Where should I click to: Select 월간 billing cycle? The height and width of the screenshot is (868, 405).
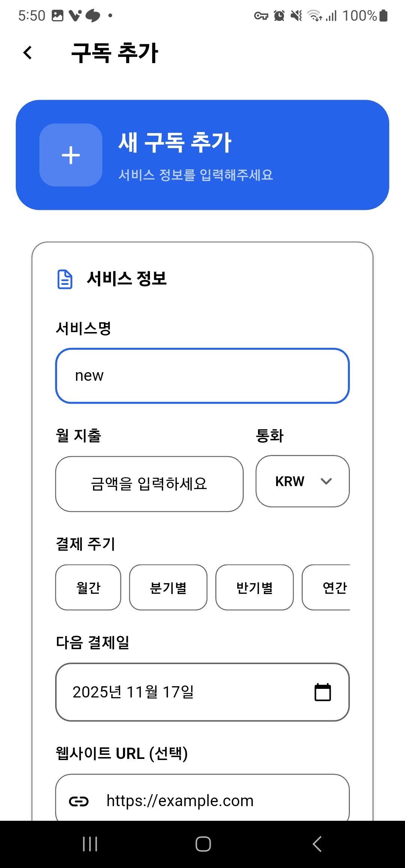click(x=88, y=587)
